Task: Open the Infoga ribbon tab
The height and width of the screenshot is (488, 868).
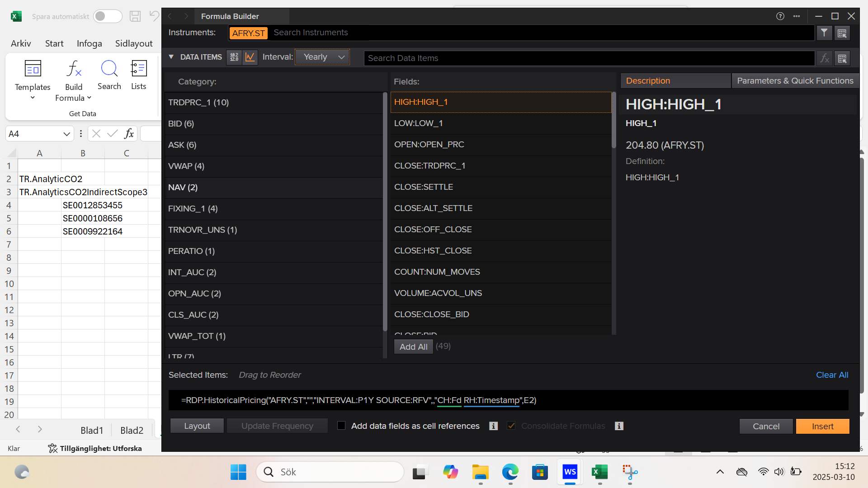Action: coord(89,43)
